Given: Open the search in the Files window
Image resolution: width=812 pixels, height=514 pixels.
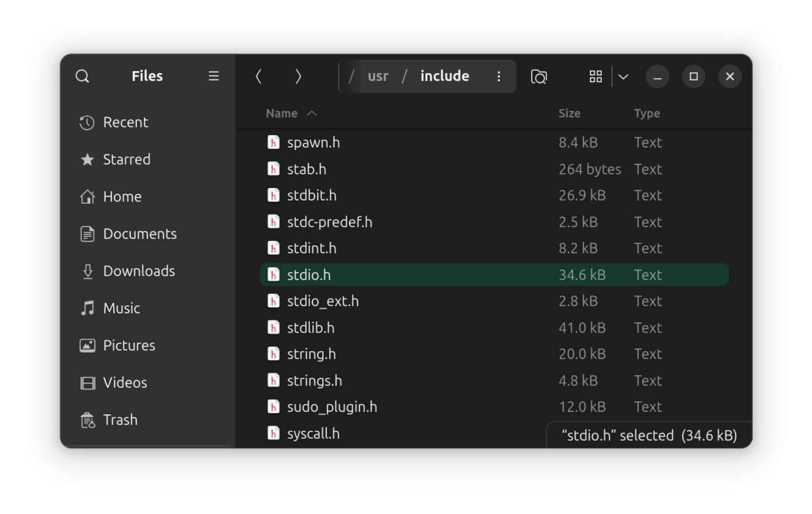Looking at the screenshot, I should 82,76.
